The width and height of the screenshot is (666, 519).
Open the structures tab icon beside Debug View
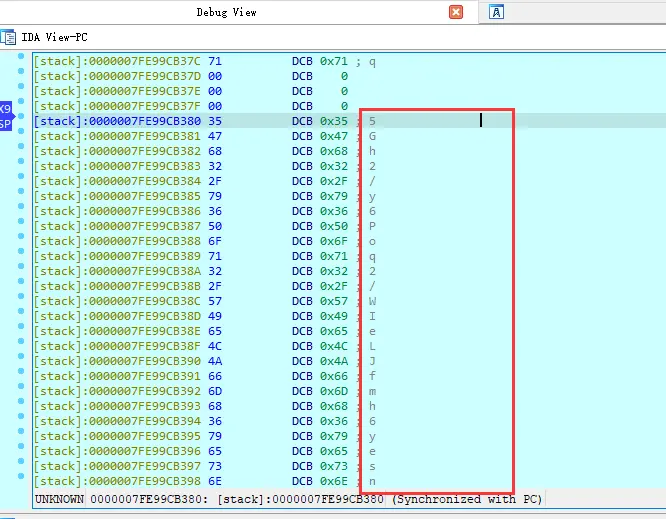(x=496, y=12)
